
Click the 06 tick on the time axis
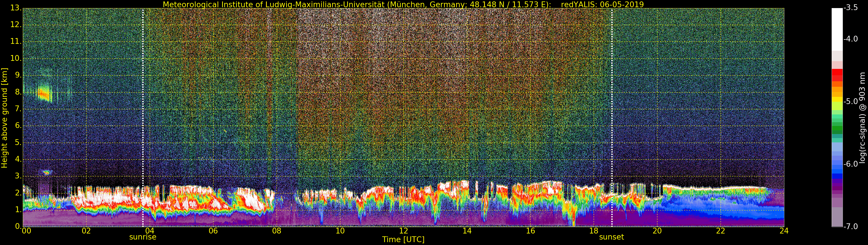213,231
